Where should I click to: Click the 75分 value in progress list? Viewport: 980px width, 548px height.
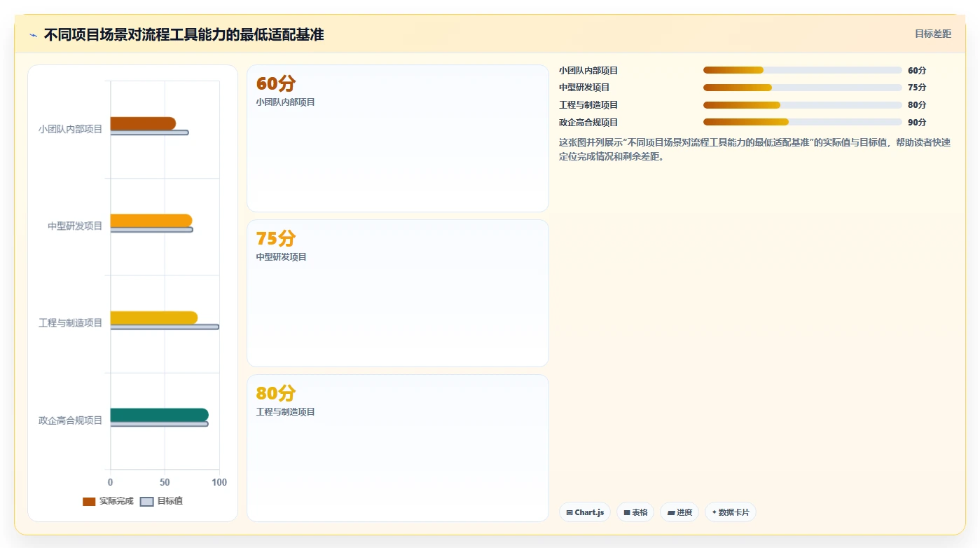click(917, 88)
